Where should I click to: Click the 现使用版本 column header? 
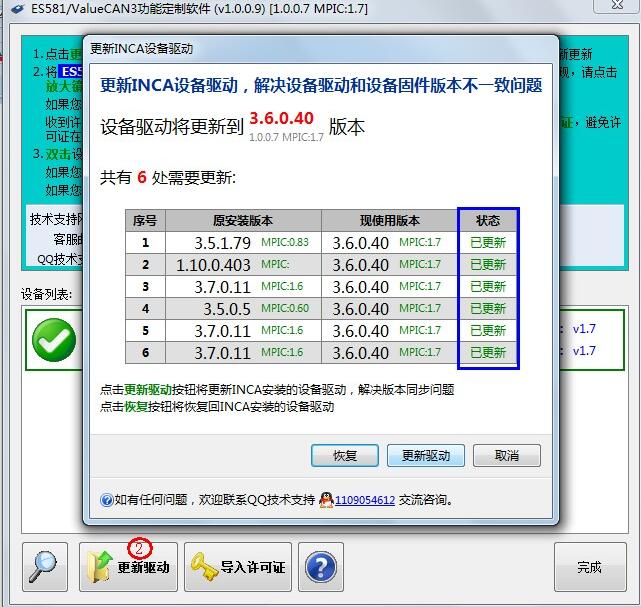[x=390, y=221]
